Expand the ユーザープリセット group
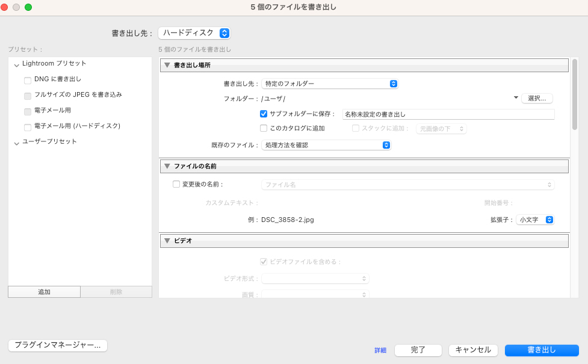This screenshot has height=364, width=588. tap(17, 142)
